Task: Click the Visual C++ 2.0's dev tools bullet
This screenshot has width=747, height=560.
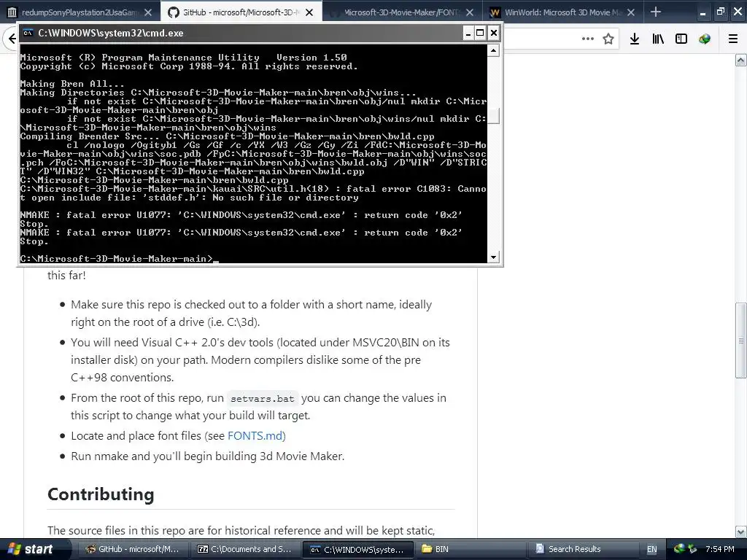Action: click(x=260, y=360)
